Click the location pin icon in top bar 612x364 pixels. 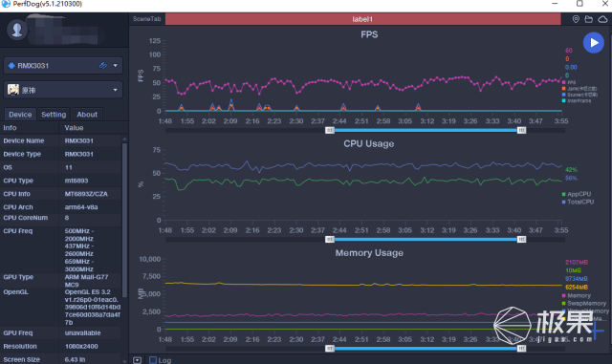tap(576, 19)
